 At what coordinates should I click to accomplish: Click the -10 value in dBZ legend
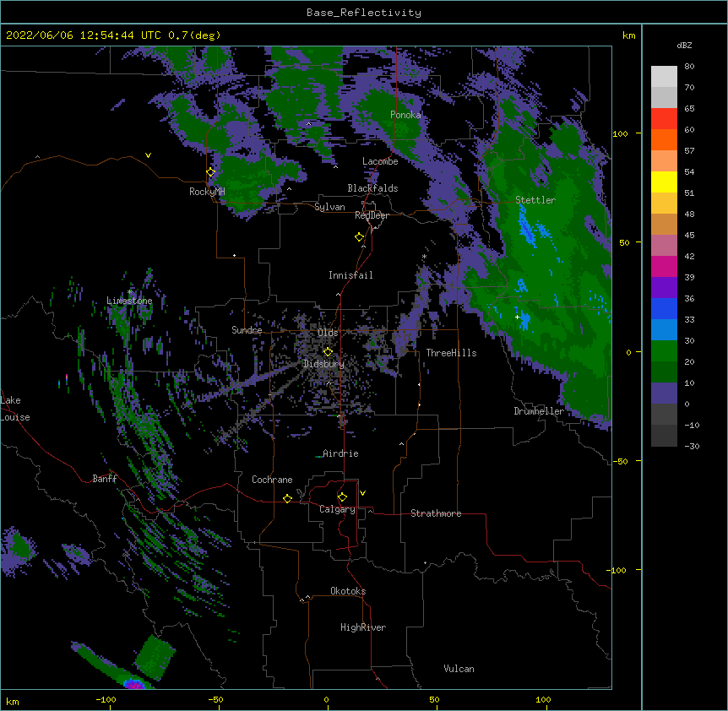[692, 425]
